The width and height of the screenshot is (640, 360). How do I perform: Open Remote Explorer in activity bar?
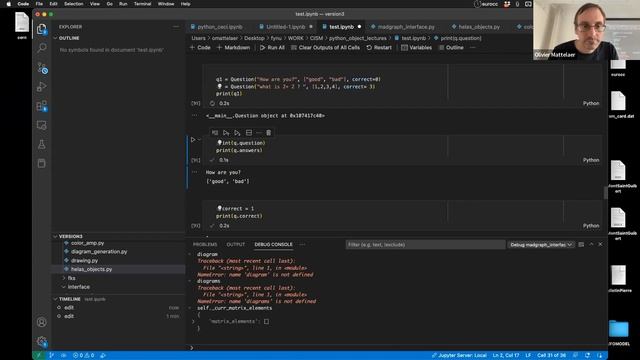point(42,125)
